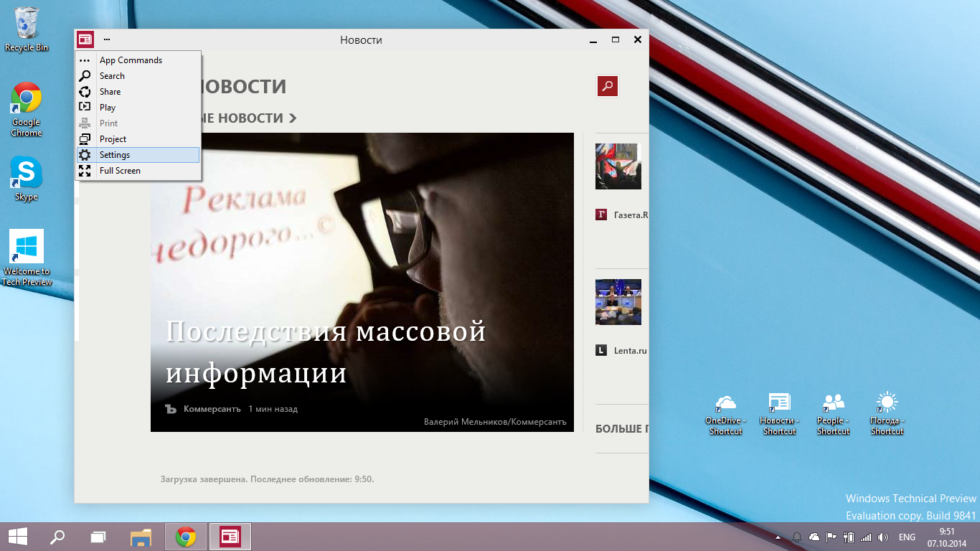Click Play in the app menu
Image resolution: width=980 pixels, height=551 pixels.
pos(108,108)
